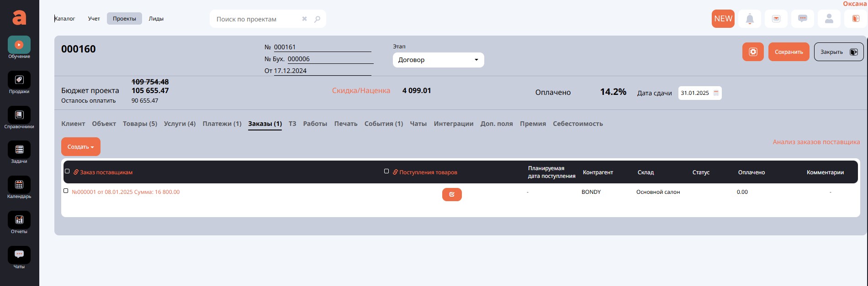Switch to the Товары (5) tab
This screenshot has width=868, height=286.
coord(140,124)
